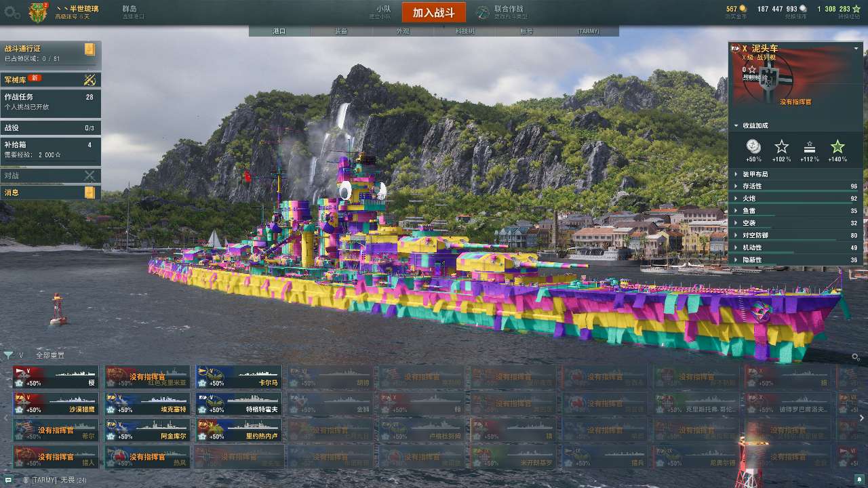The width and height of the screenshot is (868, 488).
Task: Open the 战役 campaigns panel
Action: (51, 127)
